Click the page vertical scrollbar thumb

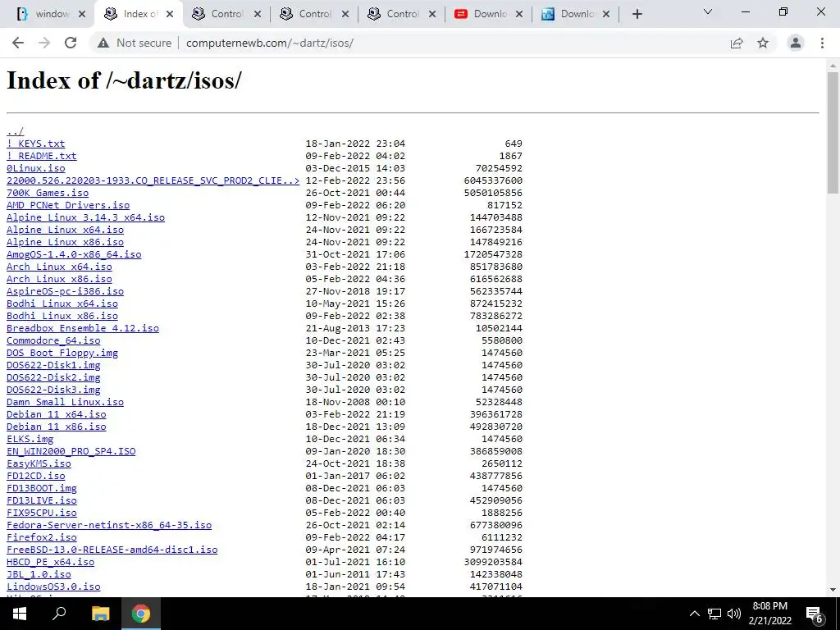(833, 133)
